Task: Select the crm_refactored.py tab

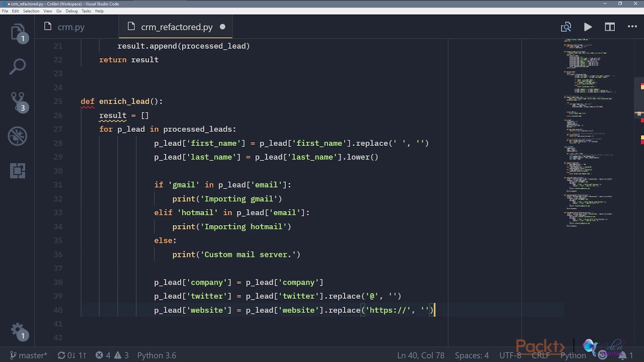Action: click(x=176, y=27)
